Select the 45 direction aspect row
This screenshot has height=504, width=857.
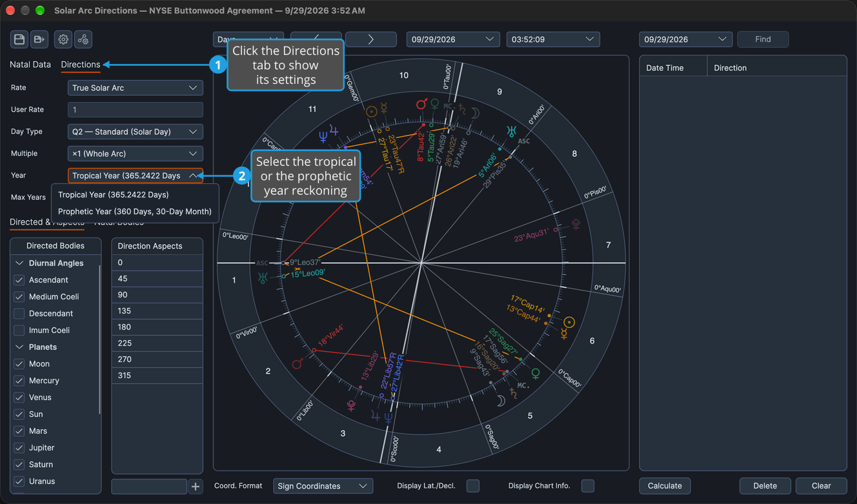click(157, 279)
